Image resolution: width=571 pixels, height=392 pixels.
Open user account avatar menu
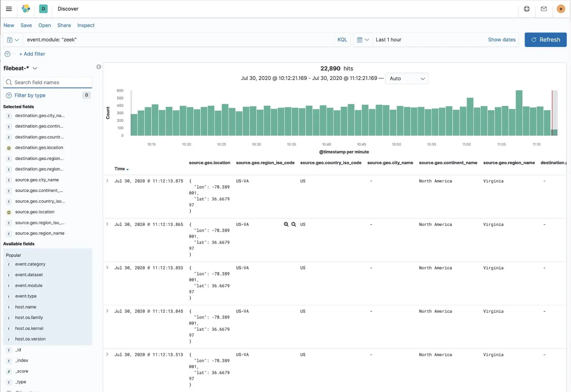561,9
